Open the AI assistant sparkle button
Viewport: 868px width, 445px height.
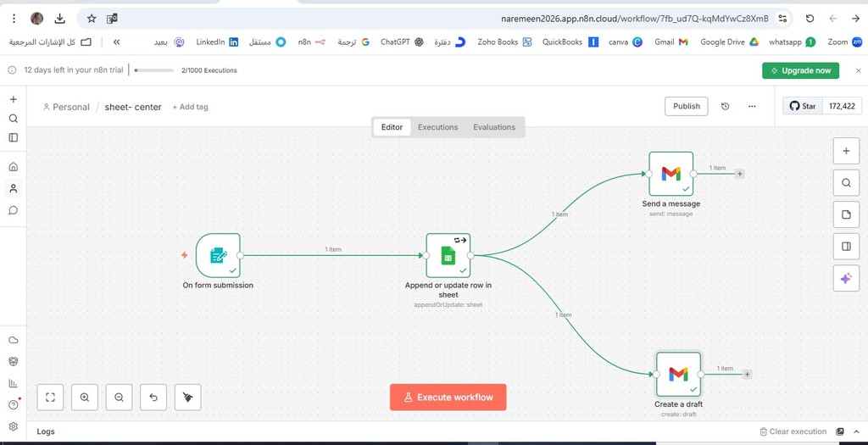pyautogui.click(x=845, y=278)
